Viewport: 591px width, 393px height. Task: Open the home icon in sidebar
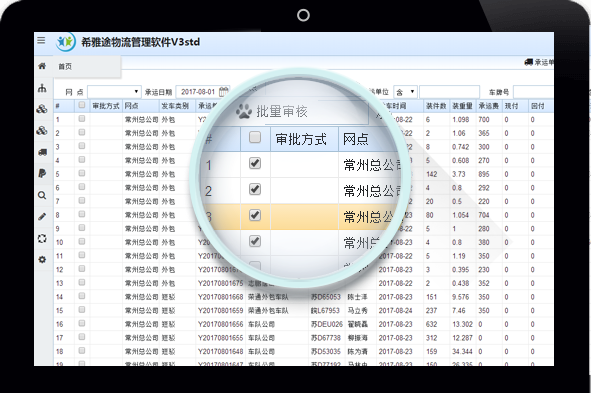click(x=42, y=66)
